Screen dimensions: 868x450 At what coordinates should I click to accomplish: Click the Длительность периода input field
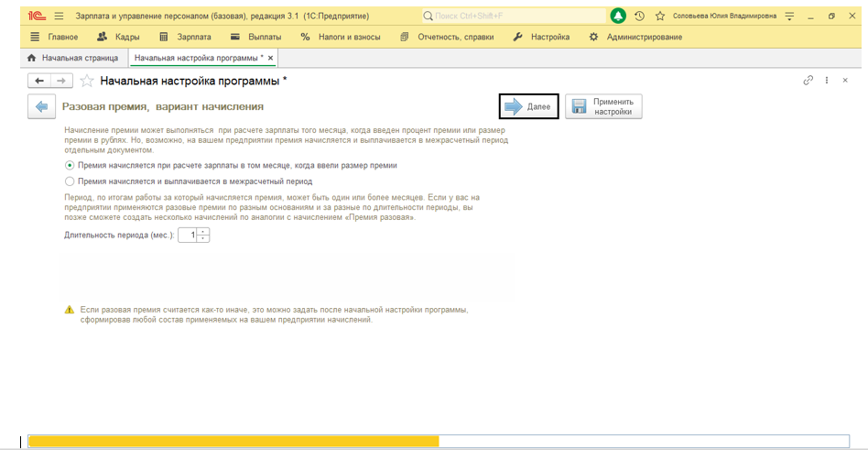click(187, 236)
